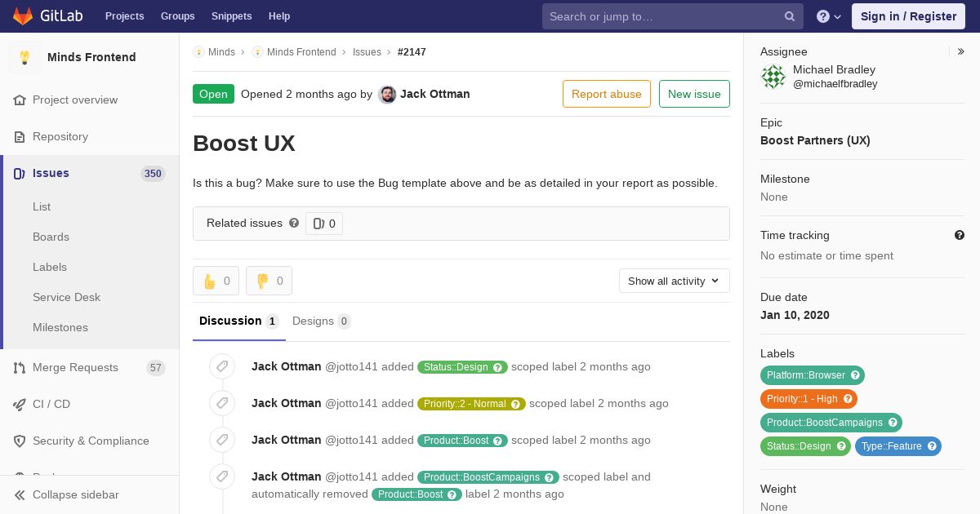Switch to the Designs tab
980x514 pixels.
pyautogui.click(x=322, y=321)
